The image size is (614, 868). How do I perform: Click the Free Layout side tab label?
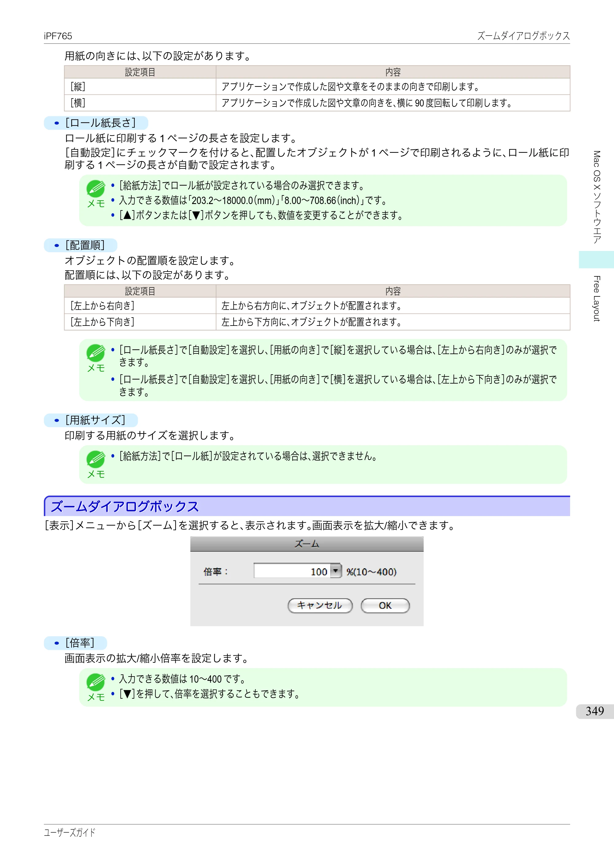tap(597, 299)
